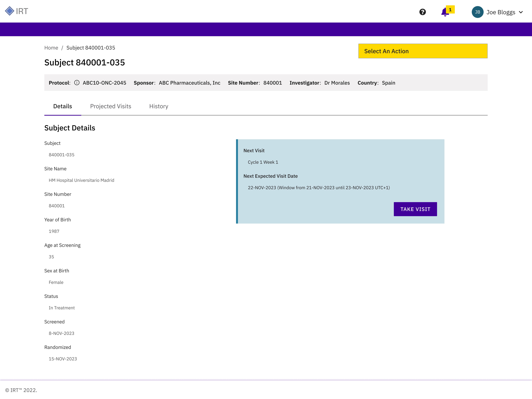Image resolution: width=532 pixels, height=399 pixels.
Task: Click the next expected visit date text
Action: tap(319, 188)
